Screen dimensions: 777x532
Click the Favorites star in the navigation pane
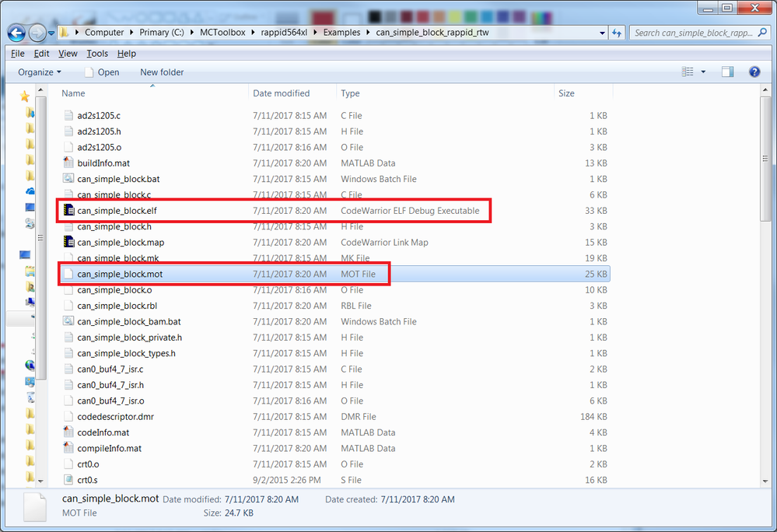25,96
